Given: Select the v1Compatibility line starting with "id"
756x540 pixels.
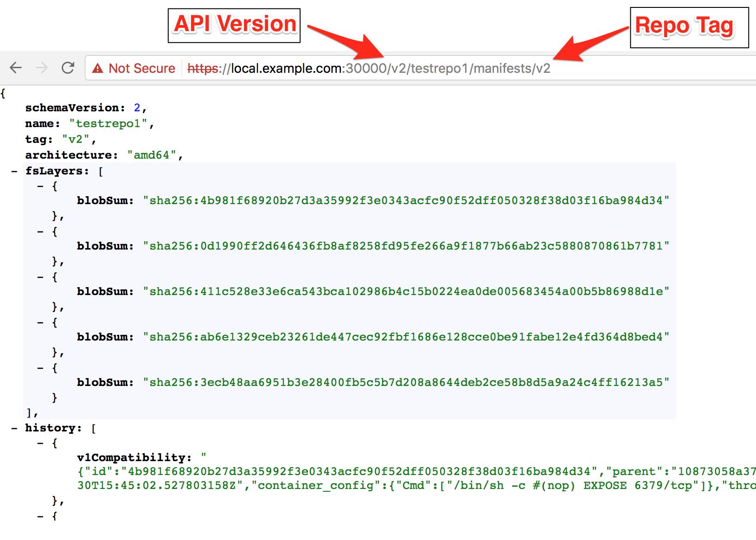Looking at the screenshot, I should [416, 471].
